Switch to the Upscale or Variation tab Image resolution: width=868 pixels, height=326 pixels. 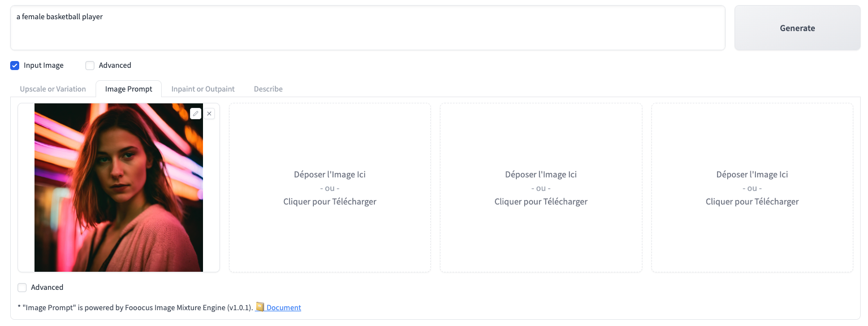[53, 89]
